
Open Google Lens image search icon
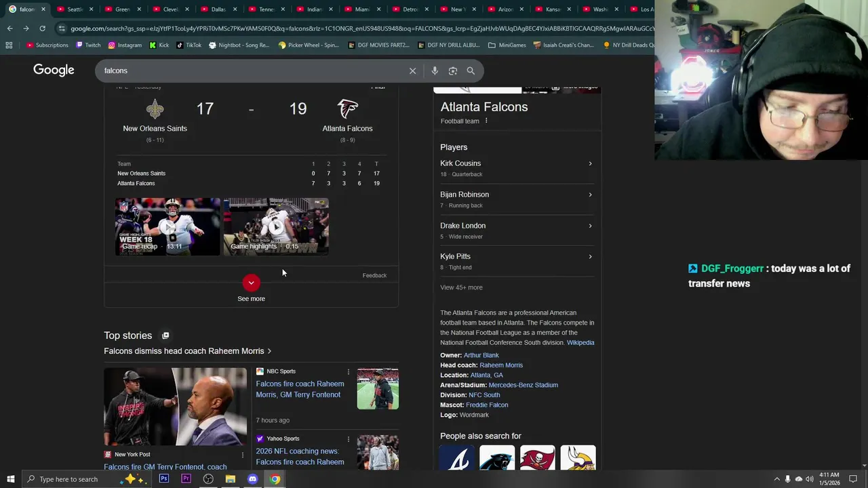pyautogui.click(x=453, y=70)
